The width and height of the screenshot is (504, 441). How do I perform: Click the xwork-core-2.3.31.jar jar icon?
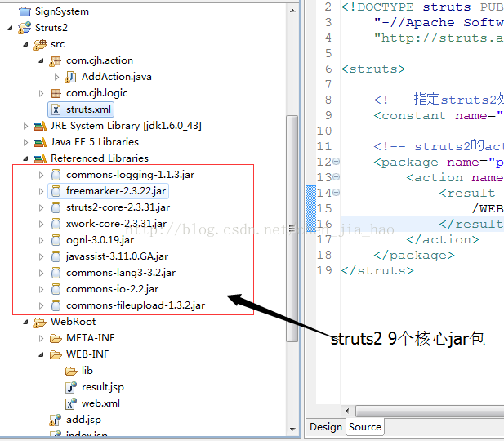pyautogui.click(x=56, y=224)
